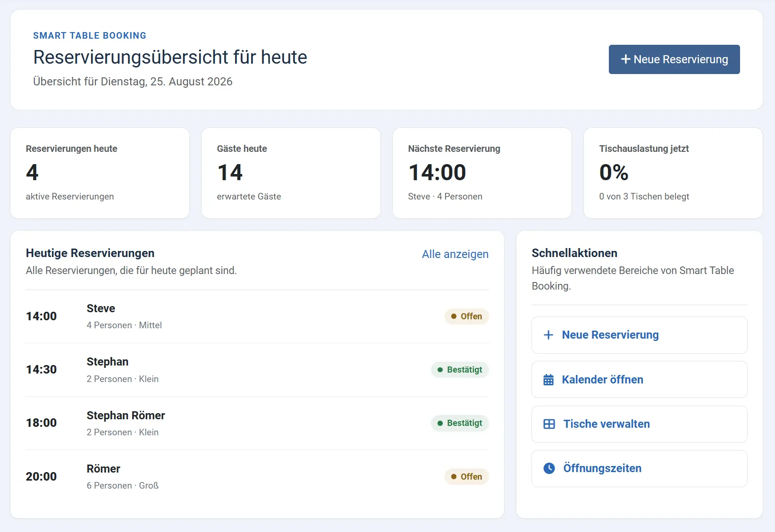Click the Schnellaktionen heading
This screenshot has width=775, height=532.
click(x=574, y=253)
